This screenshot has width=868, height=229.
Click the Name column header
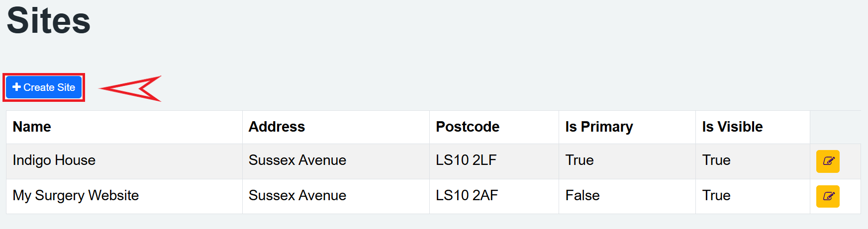pyautogui.click(x=32, y=127)
